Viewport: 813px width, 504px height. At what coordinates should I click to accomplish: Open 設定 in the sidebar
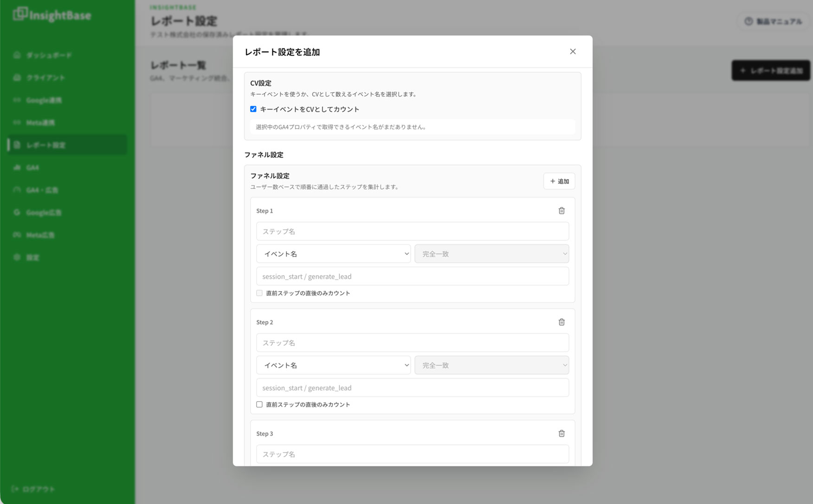67,257
